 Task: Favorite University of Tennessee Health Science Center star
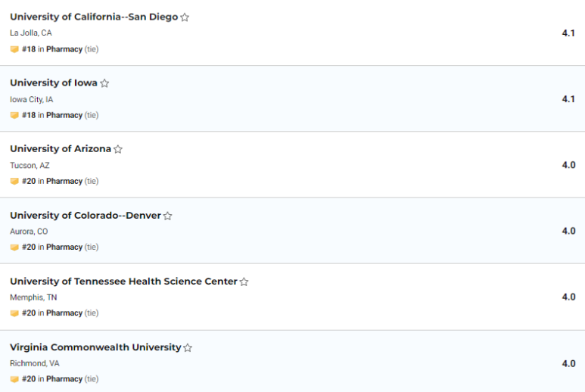tap(244, 282)
